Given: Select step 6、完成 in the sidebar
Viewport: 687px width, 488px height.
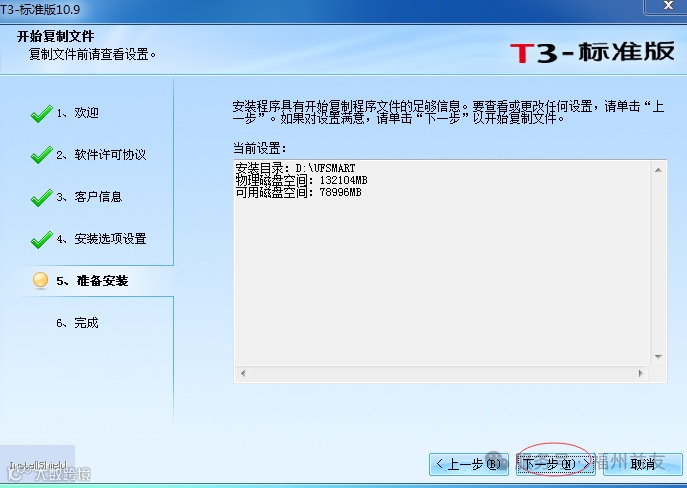Looking at the screenshot, I should (x=77, y=323).
